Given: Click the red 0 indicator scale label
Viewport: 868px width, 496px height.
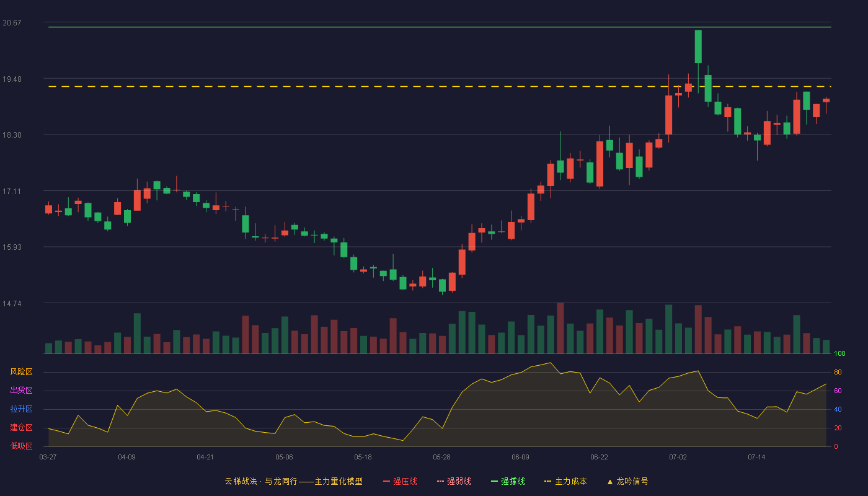Looking at the screenshot, I should 836,446.
